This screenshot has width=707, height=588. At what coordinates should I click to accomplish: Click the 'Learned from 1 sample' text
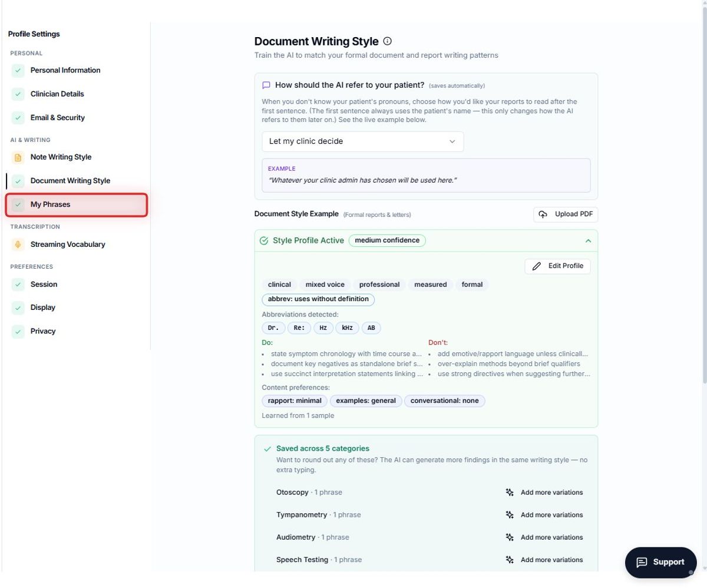point(298,416)
